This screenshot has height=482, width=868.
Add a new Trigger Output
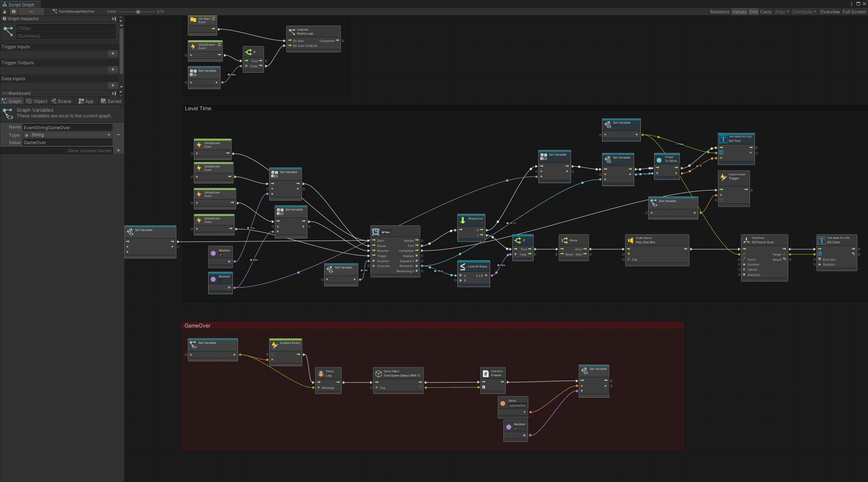coord(113,70)
